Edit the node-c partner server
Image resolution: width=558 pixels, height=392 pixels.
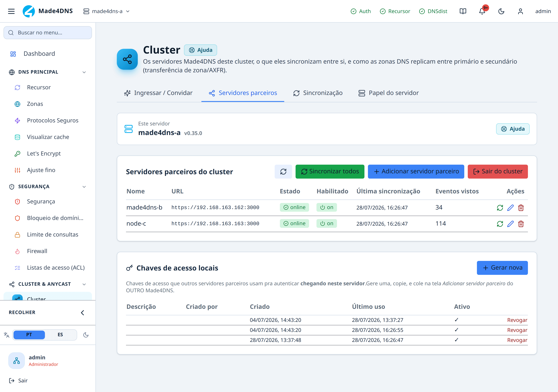coord(510,224)
